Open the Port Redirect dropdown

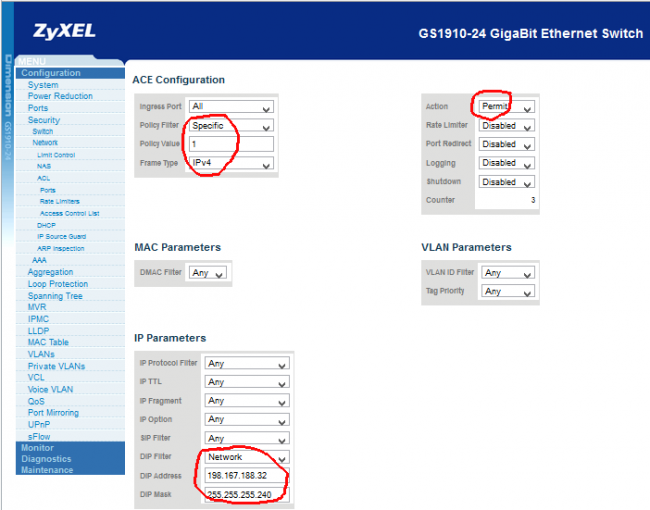coord(507,144)
